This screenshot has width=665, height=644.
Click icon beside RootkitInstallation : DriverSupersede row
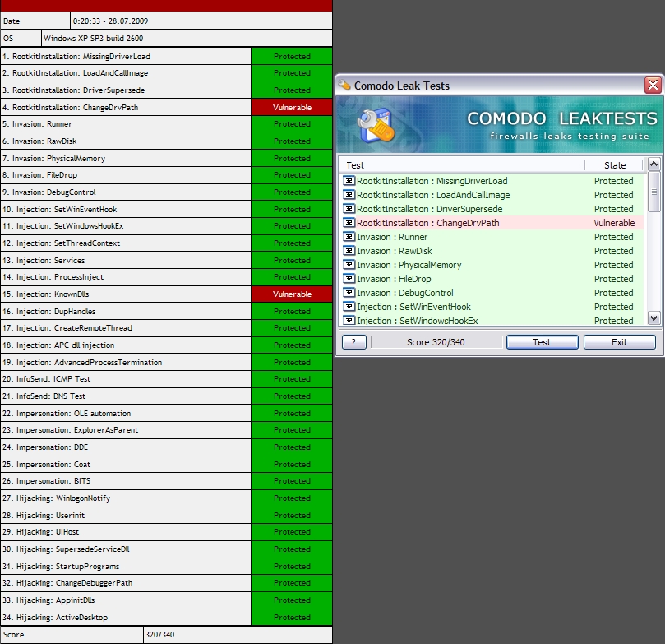[x=349, y=209]
